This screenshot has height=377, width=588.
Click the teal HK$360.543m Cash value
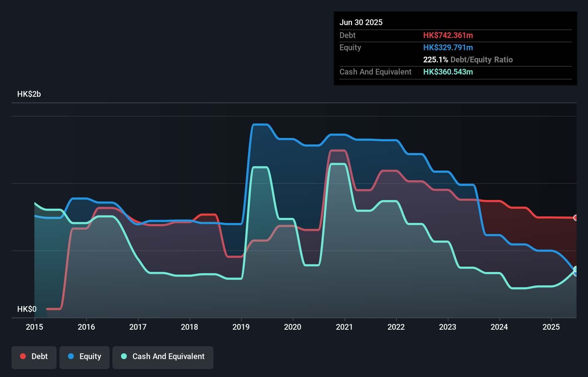click(448, 72)
